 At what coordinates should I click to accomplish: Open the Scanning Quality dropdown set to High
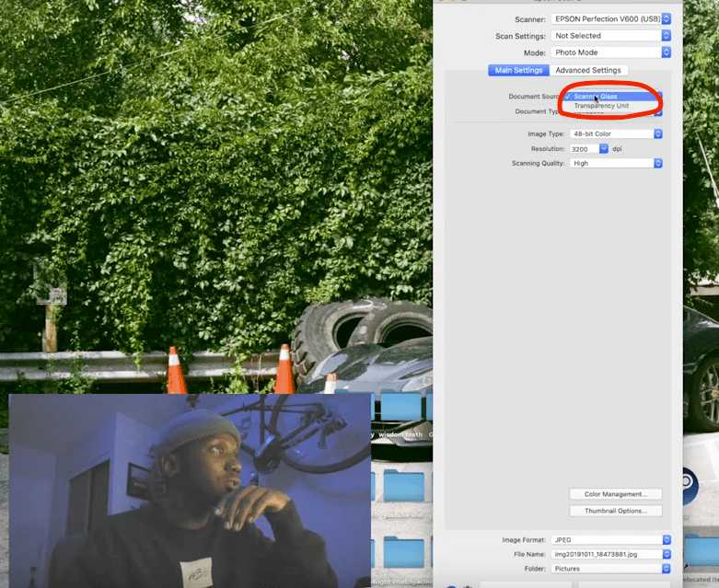click(x=616, y=163)
